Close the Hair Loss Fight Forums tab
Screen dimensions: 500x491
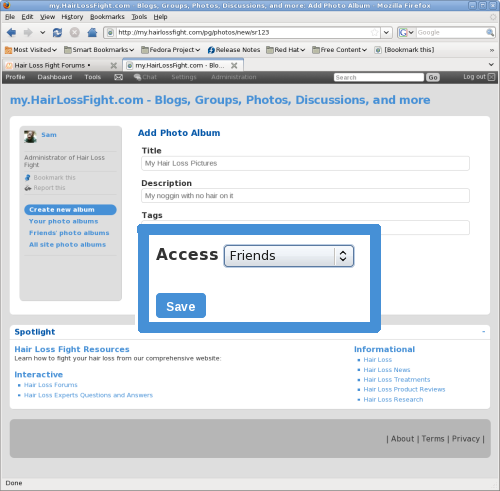point(114,65)
